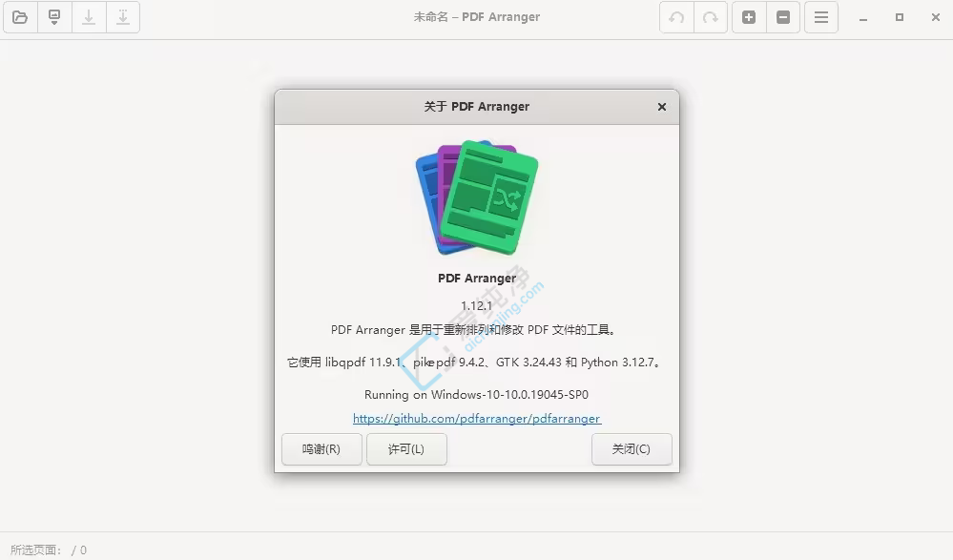Click the 所选页面 status bar label

coord(36,550)
